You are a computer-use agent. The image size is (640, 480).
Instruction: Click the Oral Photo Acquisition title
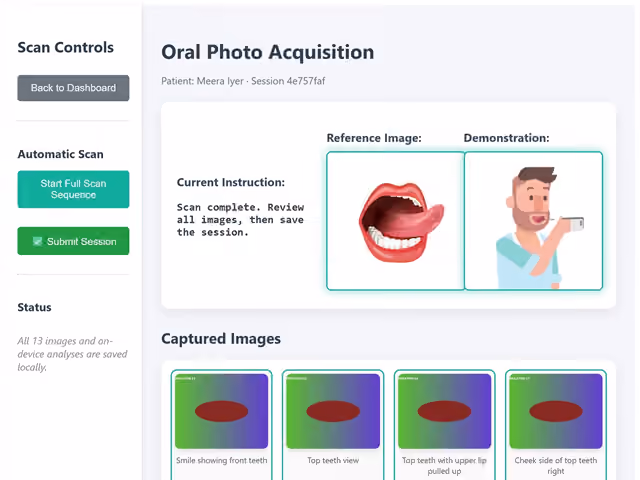268,52
